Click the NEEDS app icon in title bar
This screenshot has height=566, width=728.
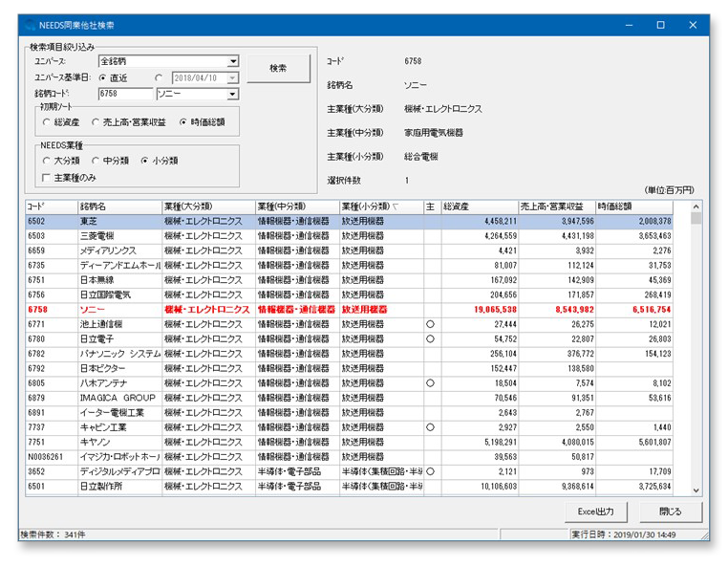point(31,25)
